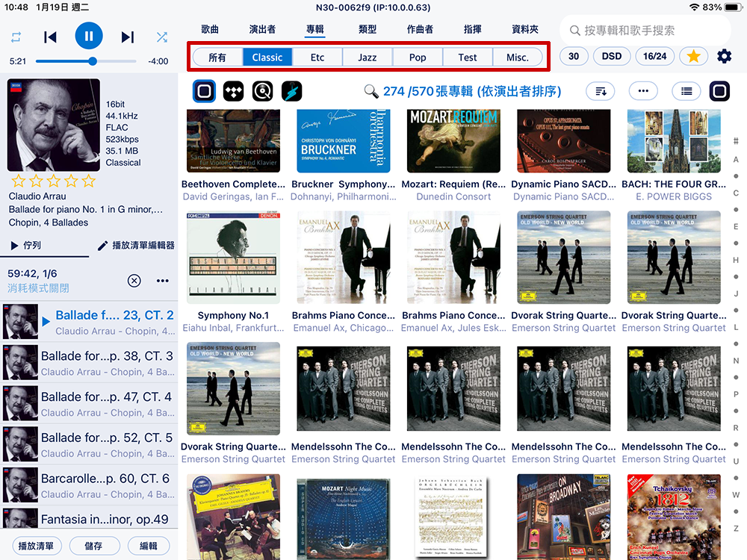Screen dimensions: 747x560
Task: Jump to # section in index
Action: 736,141
